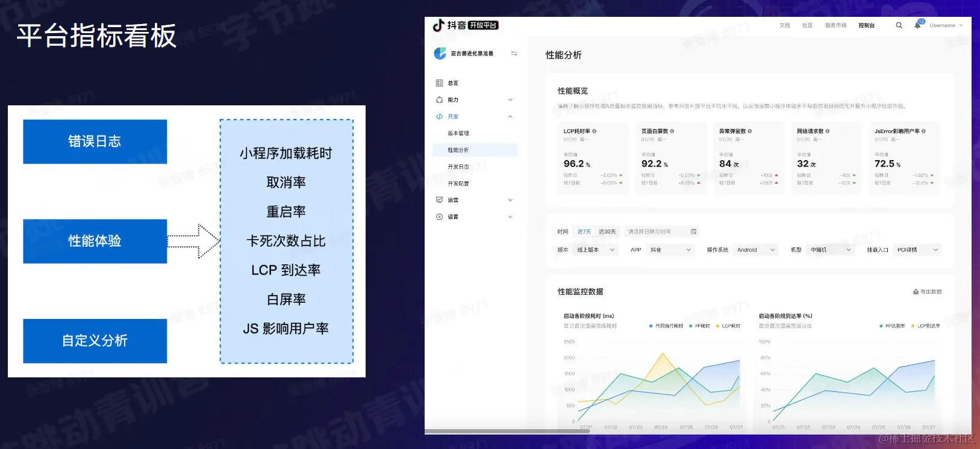Go to 开发配置 in sidebar

tap(458, 184)
